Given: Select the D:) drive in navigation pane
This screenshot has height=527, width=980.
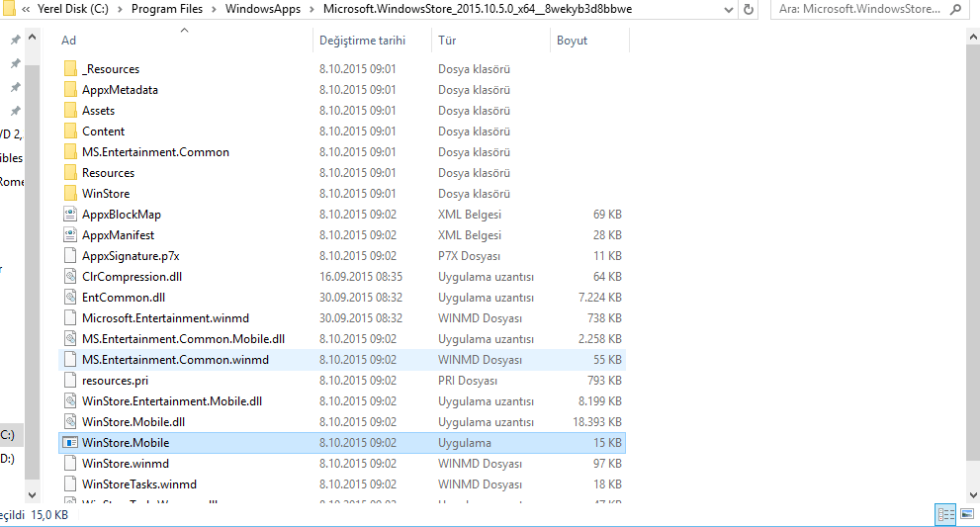Looking at the screenshot, I should [x=8, y=458].
